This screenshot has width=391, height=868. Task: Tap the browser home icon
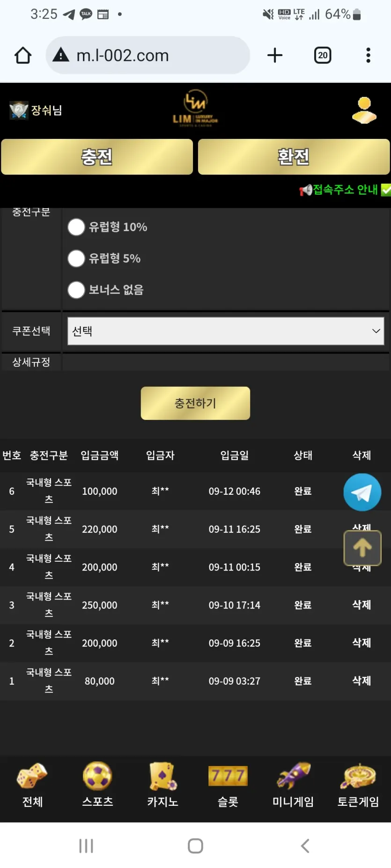[x=23, y=55]
